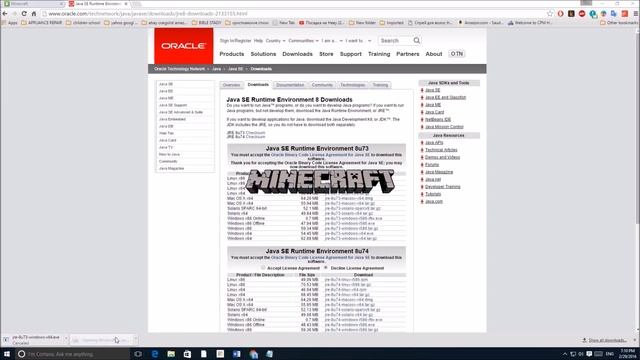Image resolution: width=640 pixels, height=360 pixels.
Task: Select Java Embedded in left sidebar
Action: (172, 119)
